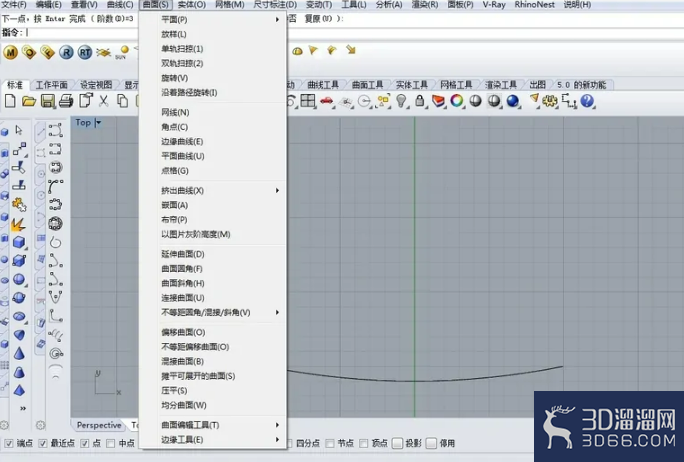The image size is (684, 462).
Task: Copy using the two-pages icon
Action: click(x=123, y=101)
